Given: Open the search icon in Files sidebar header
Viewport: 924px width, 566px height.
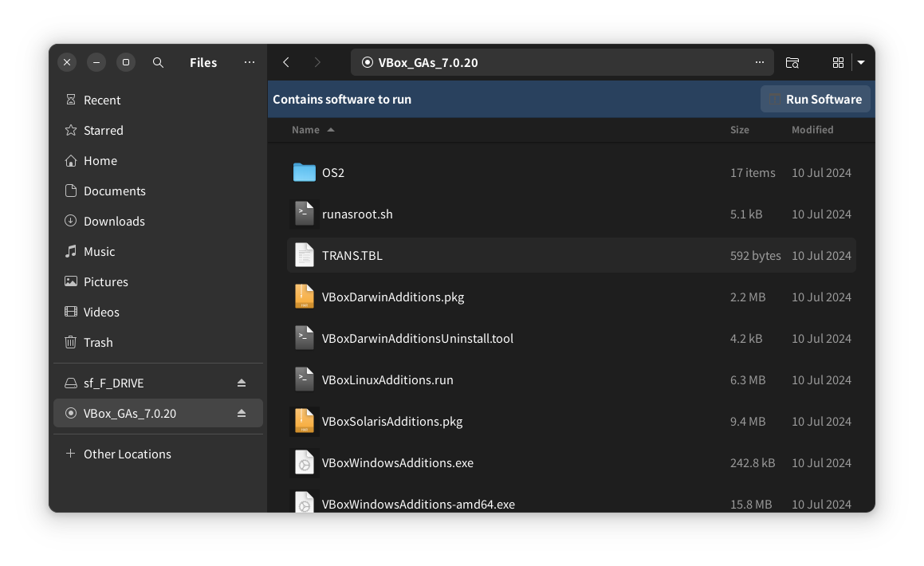Looking at the screenshot, I should (158, 62).
